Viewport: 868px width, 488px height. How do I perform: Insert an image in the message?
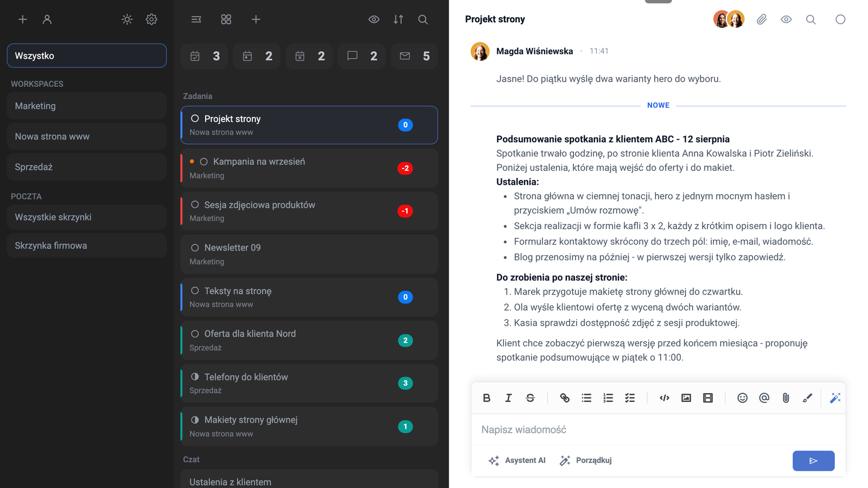click(686, 398)
